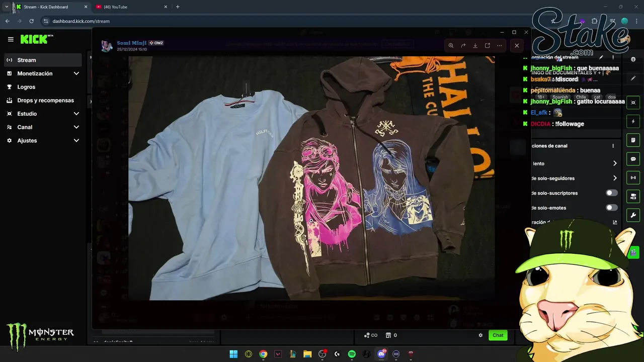Expand the solo-seguidores mode arrow

[615, 178]
